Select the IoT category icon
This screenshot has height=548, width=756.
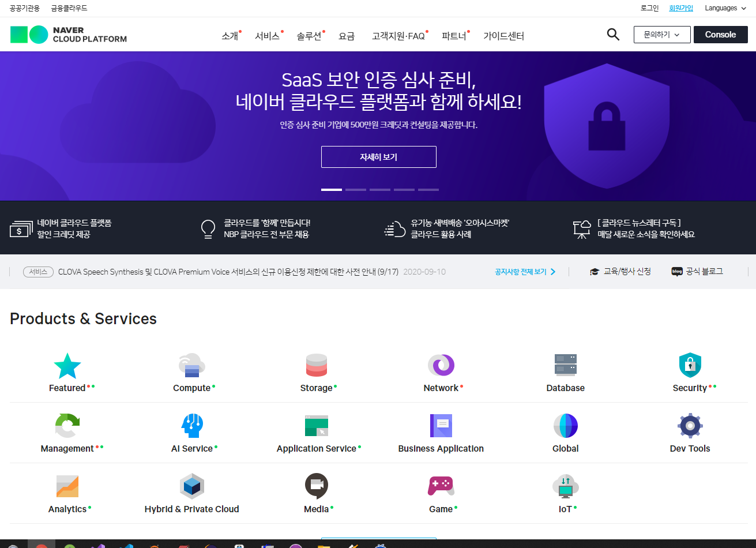[x=566, y=487]
